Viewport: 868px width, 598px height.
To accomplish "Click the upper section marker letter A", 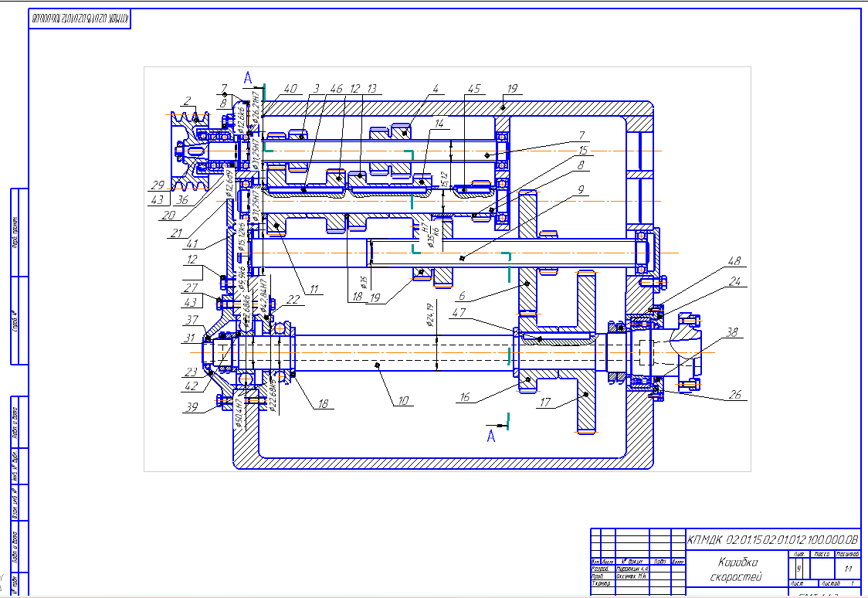I will coord(248,76).
